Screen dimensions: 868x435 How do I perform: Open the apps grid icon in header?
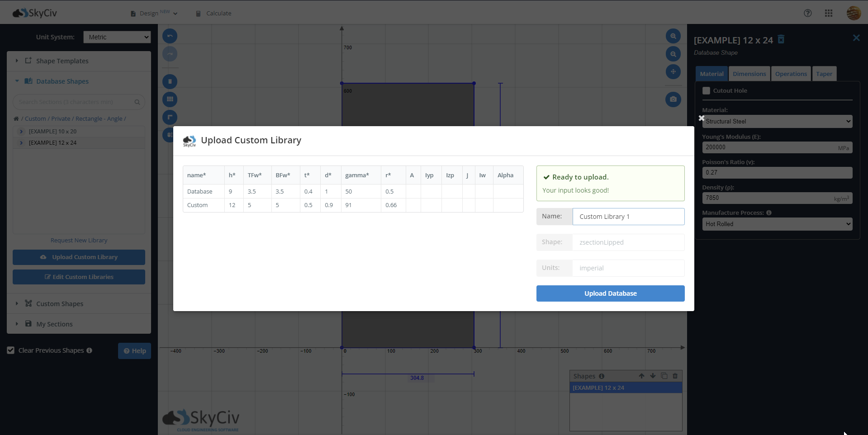point(829,13)
